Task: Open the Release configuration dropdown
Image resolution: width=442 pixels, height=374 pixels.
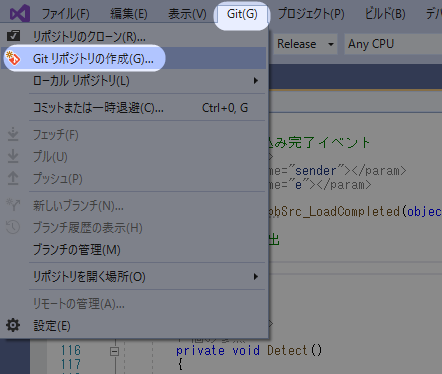Action: pos(306,44)
